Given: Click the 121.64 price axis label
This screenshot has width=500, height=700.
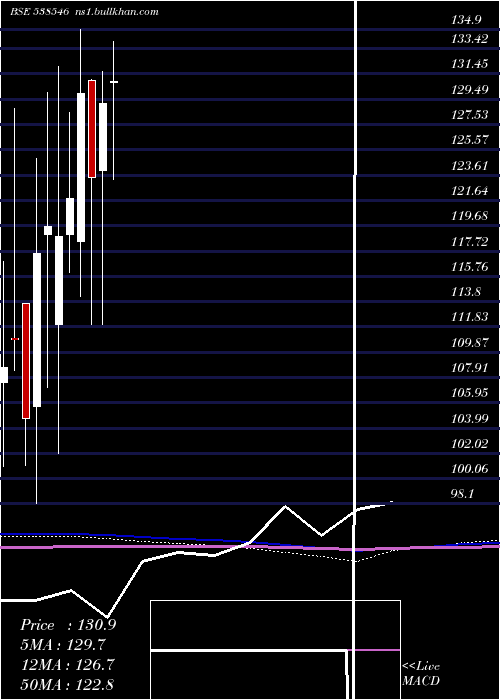Looking at the screenshot, I should tap(469, 191).
